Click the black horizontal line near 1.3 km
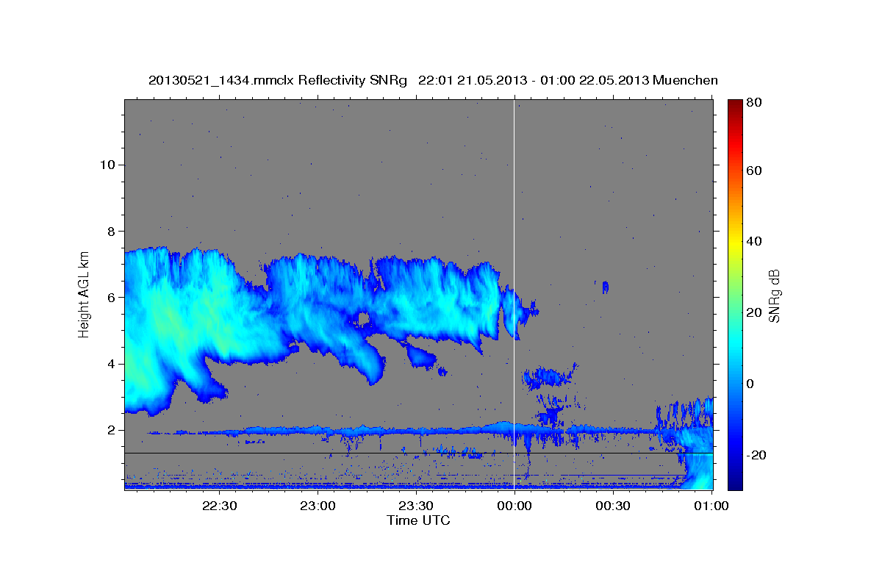This screenshot has height=588, width=882. click(419, 453)
